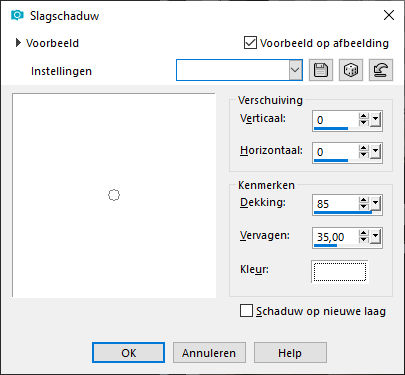This screenshot has width=405, height=375.
Task: Click the OK button
Action: (128, 353)
